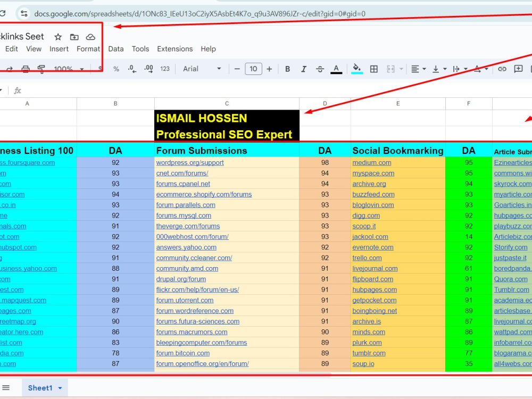Open the View menu

pos(34,49)
